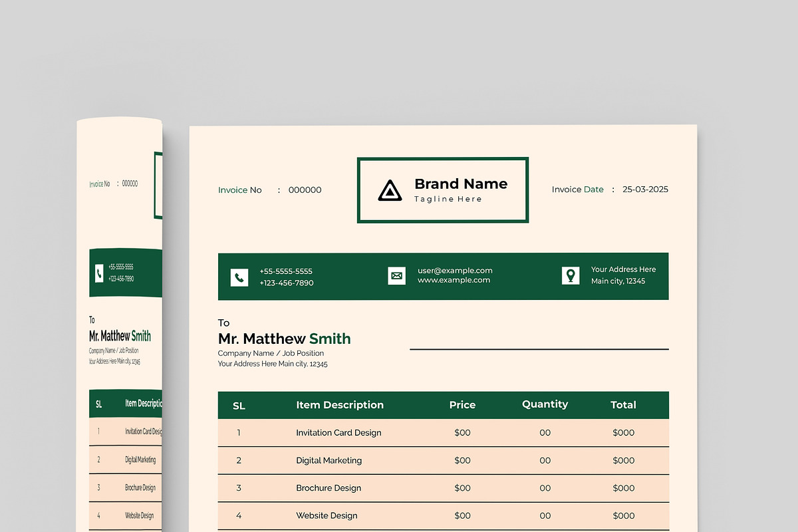Select the date '25-03-2025'
The width and height of the screenshot is (798, 532).
(645, 190)
